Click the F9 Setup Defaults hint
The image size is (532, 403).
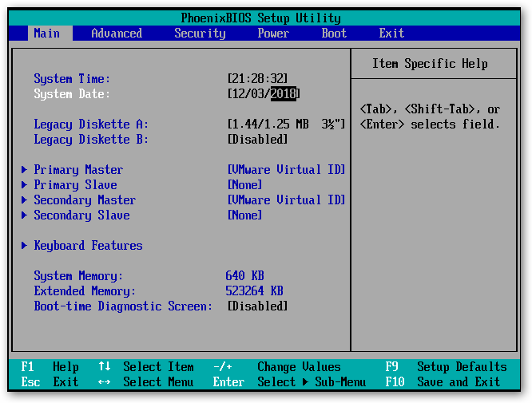(446, 367)
